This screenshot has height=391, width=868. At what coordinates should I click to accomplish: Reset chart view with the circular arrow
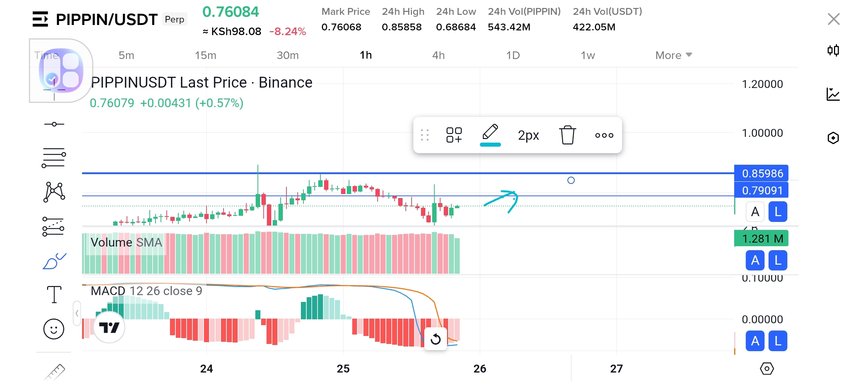(x=436, y=339)
